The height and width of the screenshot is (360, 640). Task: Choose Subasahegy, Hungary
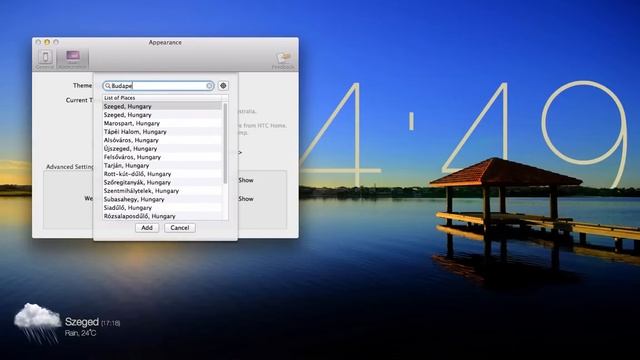(162, 199)
